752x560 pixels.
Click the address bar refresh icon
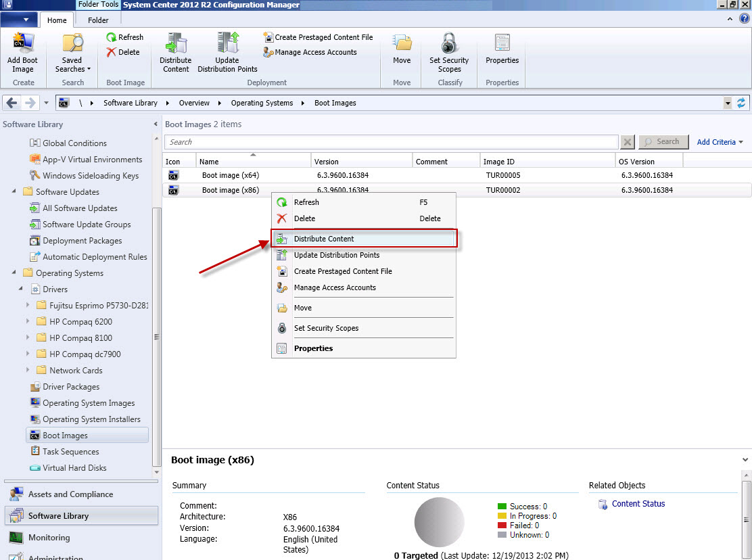click(741, 103)
